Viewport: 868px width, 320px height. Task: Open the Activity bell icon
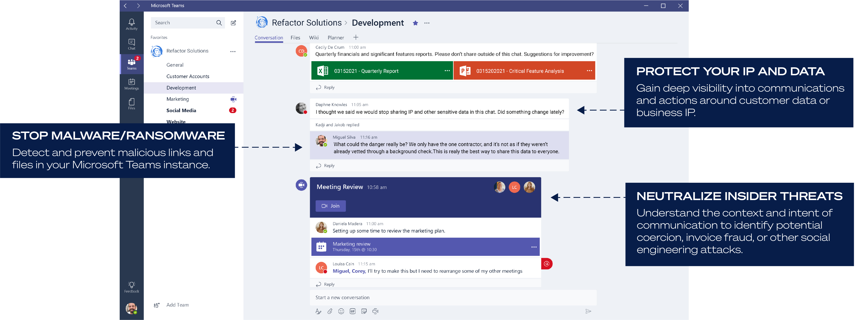click(131, 24)
